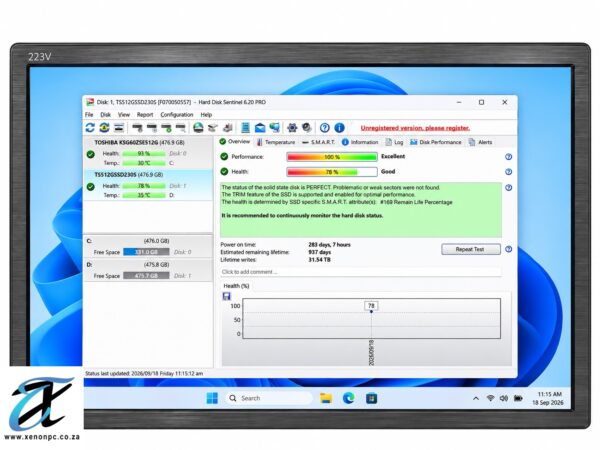Click the blue Refresh arrows toolbar icon
Screen dimensions: 600x450
click(x=90, y=127)
